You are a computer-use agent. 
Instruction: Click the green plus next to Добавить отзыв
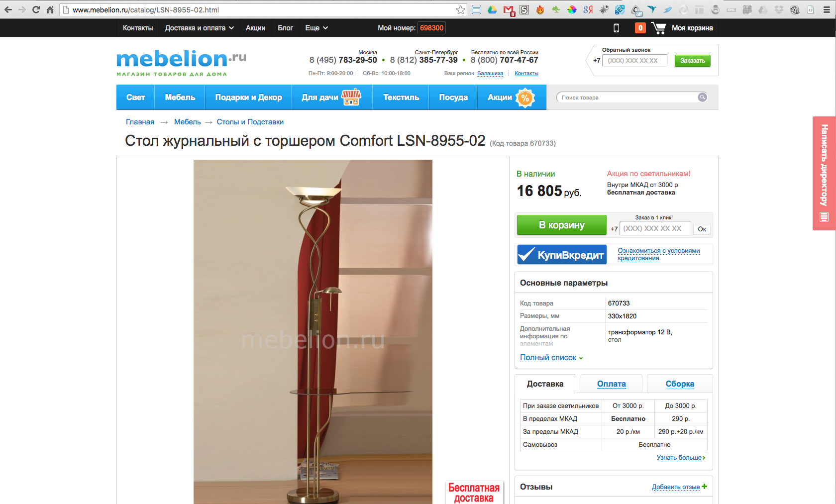704,486
